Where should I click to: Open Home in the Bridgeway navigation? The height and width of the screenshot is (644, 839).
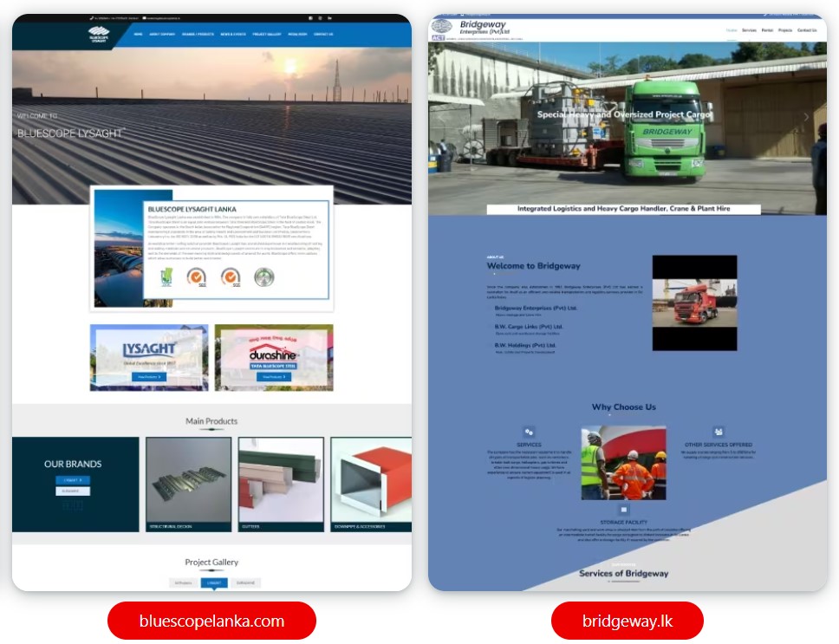point(732,30)
